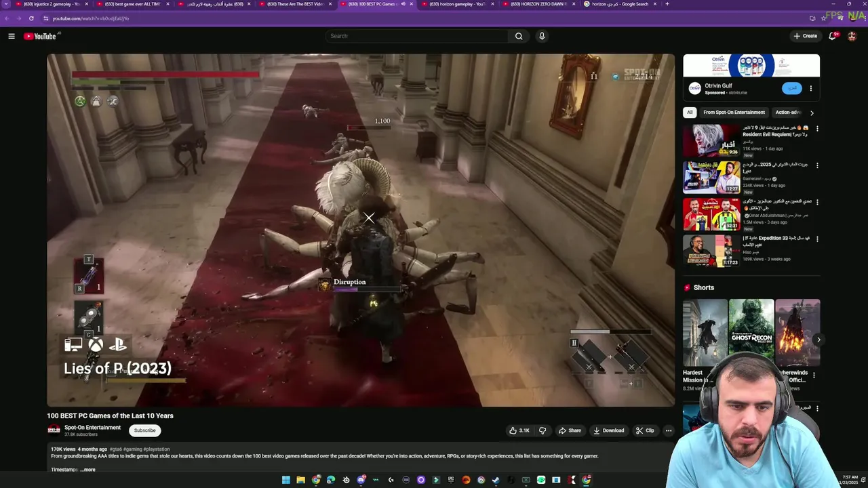Click the #playstation hashtag
Screen dimensions: 868x488
(157, 449)
